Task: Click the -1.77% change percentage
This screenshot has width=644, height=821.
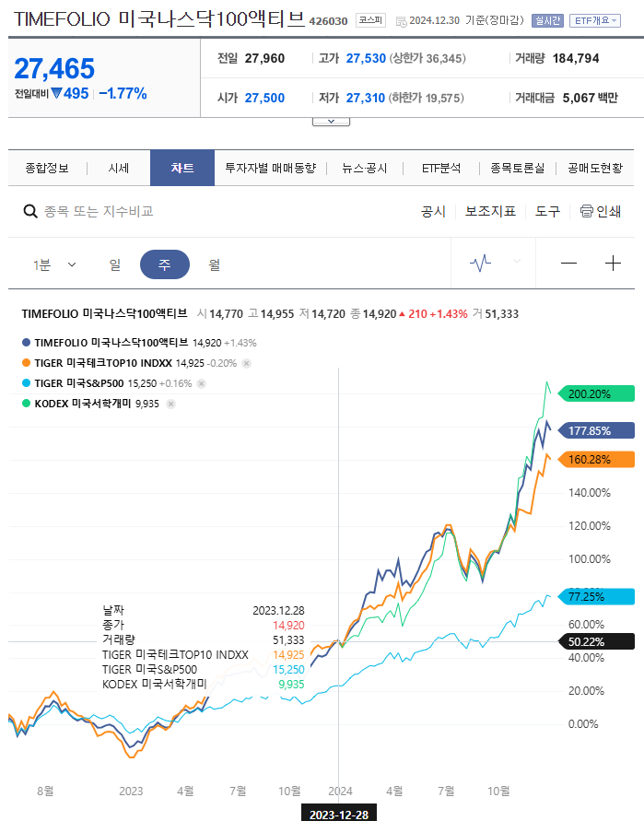Action: 123,94
